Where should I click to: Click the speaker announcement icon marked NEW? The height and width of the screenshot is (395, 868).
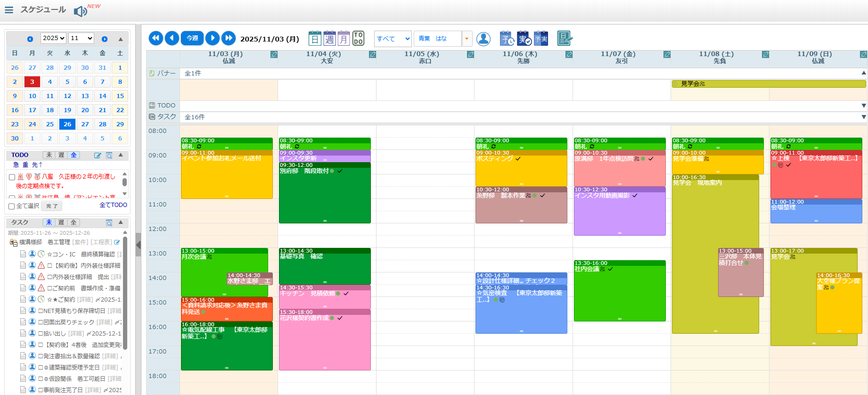[x=81, y=11]
